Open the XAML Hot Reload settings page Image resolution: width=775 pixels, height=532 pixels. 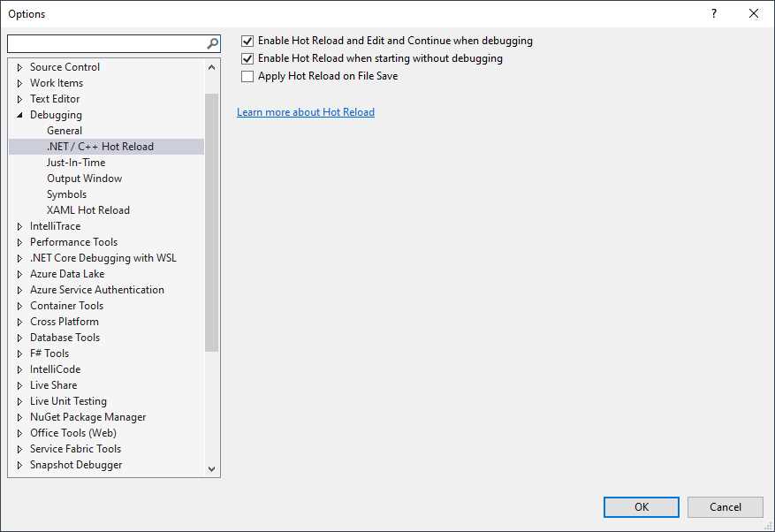88,209
